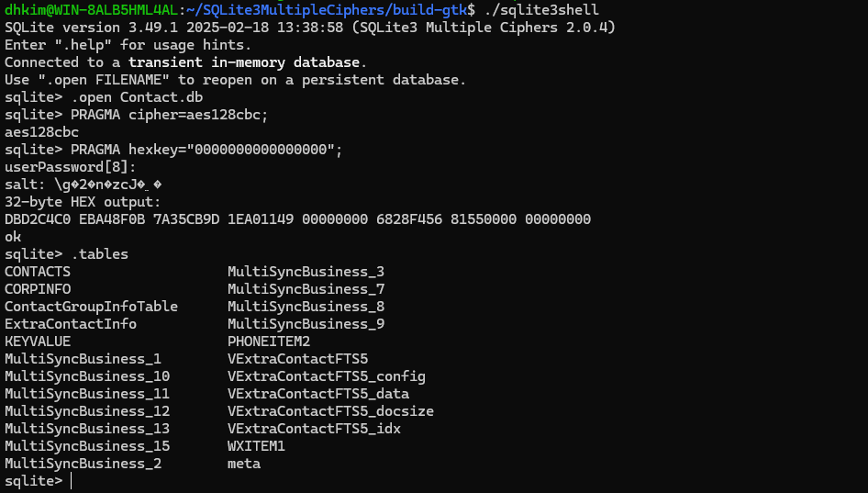868x493 pixels.
Task: Click the final sqlite> prompt cursor
Action: point(71,481)
